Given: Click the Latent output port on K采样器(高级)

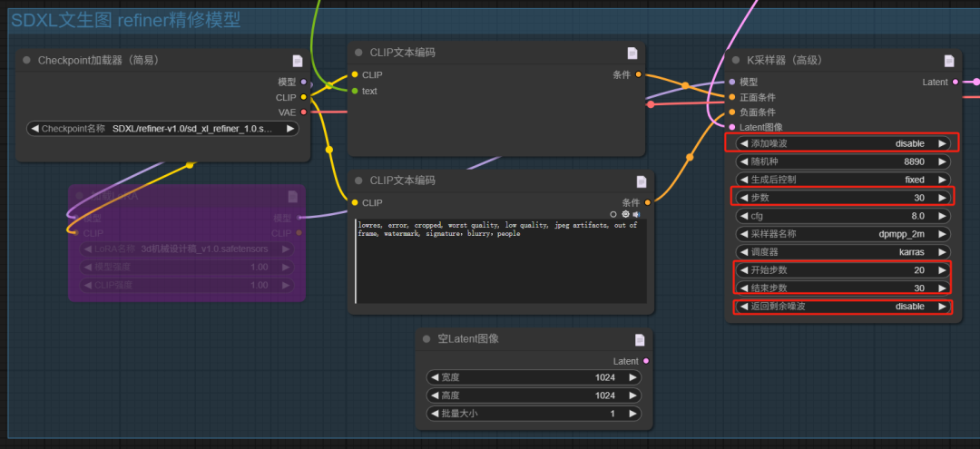Looking at the screenshot, I should tap(955, 82).
